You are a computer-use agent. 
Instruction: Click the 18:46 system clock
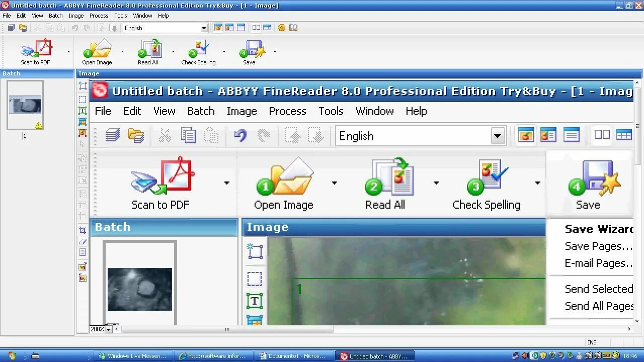pos(630,356)
